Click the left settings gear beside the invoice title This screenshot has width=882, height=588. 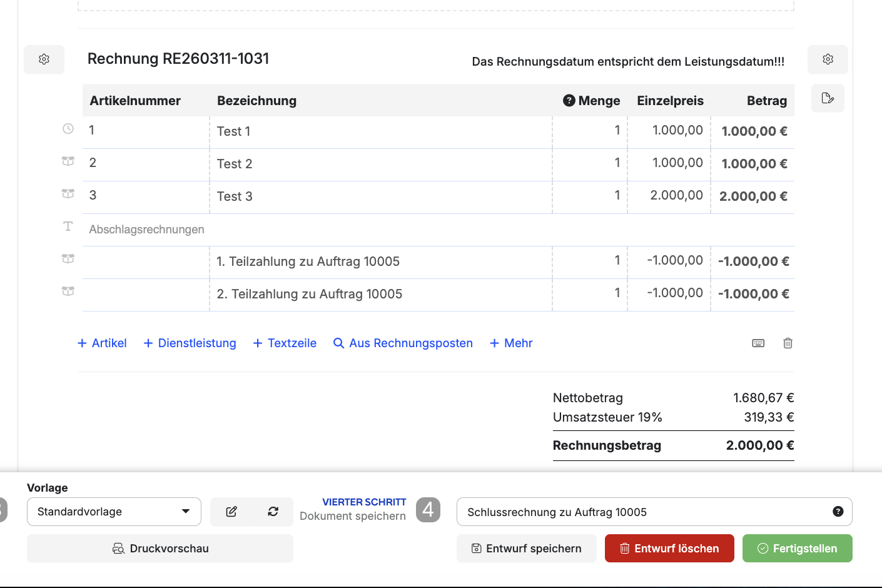44,59
